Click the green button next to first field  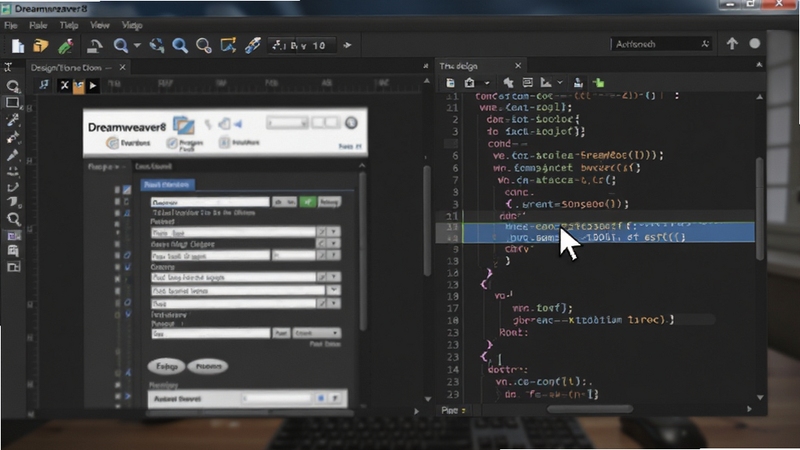pyautogui.click(x=307, y=202)
